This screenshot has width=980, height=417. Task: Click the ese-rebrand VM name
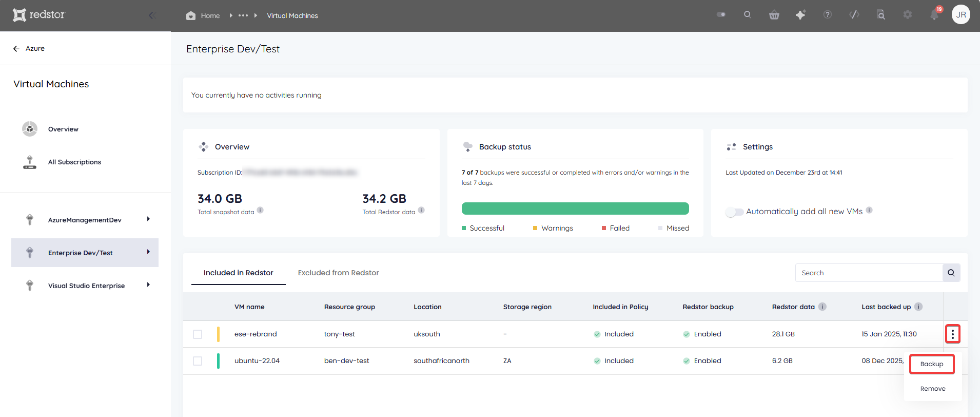click(x=256, y=334)
